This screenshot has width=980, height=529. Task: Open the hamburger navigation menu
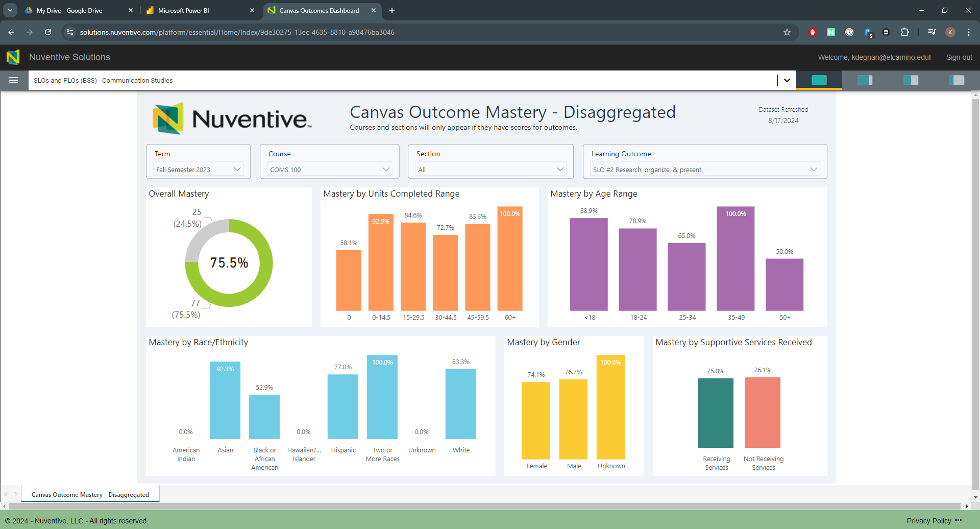(13, 80)
